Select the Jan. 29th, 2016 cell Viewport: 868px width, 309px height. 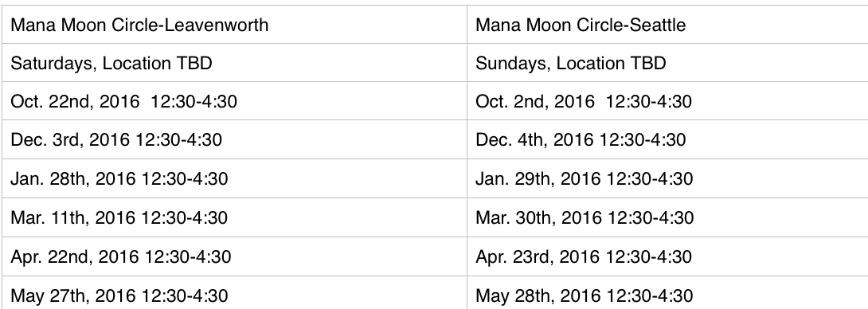point(667,178)
